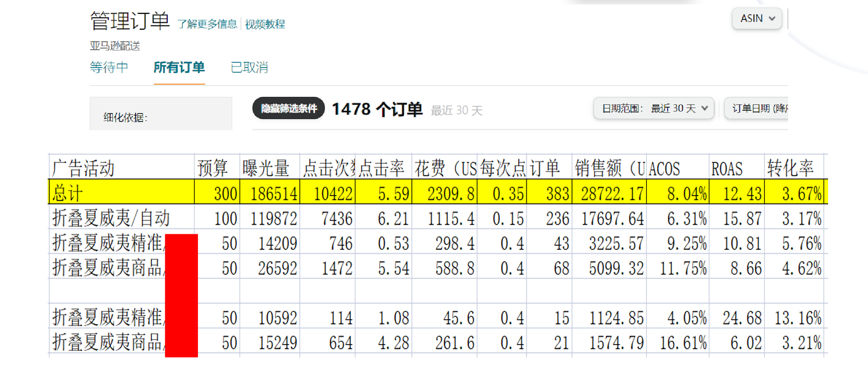Click the 隐藏筛选条件 hide filters button
868x374 pixels.
click(288, 109)
